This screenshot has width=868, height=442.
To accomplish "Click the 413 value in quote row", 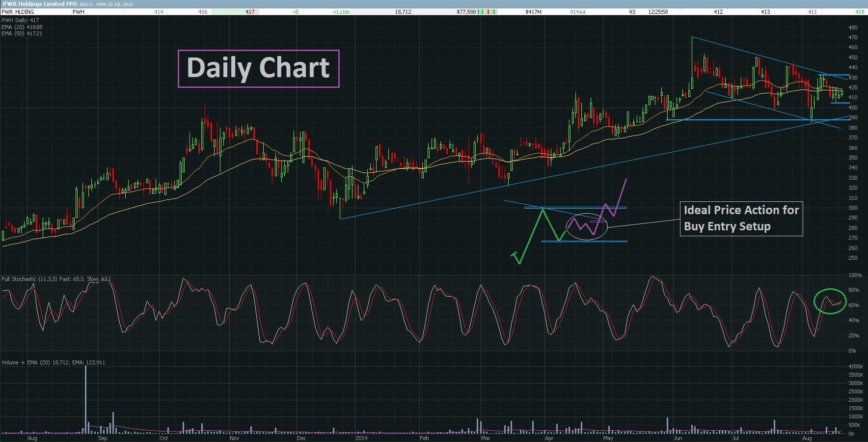I will (765, 12).
